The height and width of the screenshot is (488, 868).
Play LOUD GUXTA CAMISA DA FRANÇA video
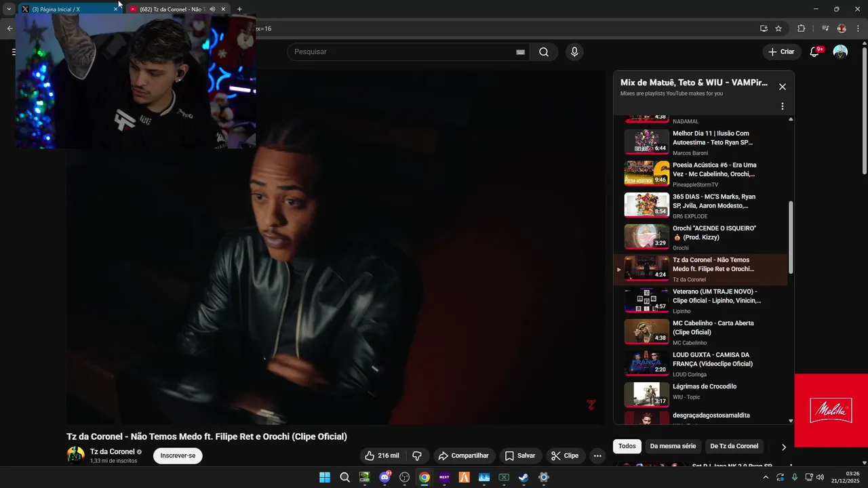tap(701, 364)
